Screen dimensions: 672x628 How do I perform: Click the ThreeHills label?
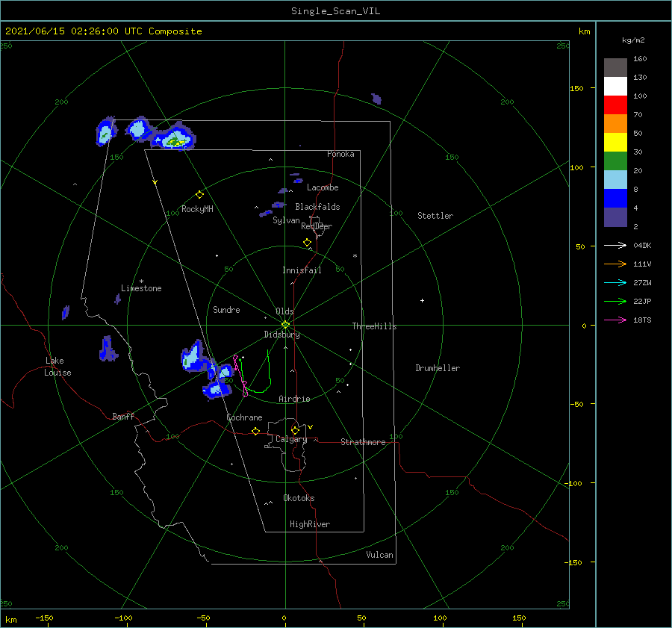(374, 326)
